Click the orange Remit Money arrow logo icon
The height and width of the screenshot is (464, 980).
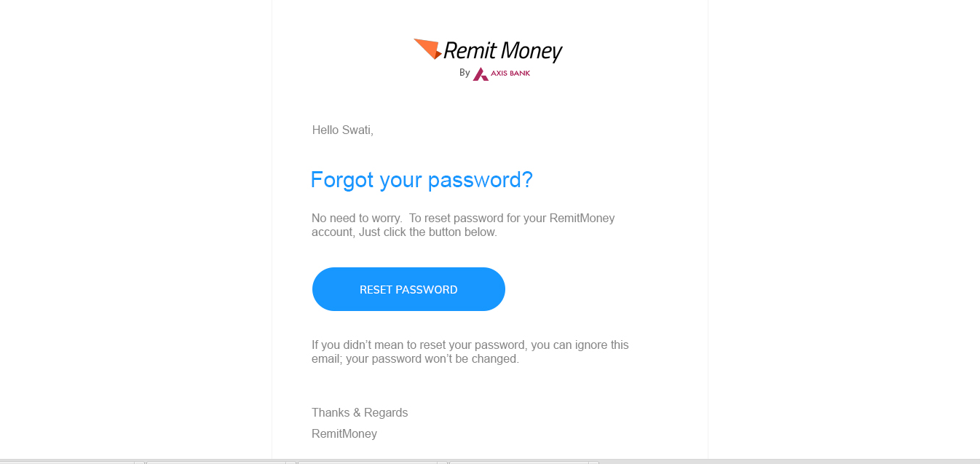point(427,49)
